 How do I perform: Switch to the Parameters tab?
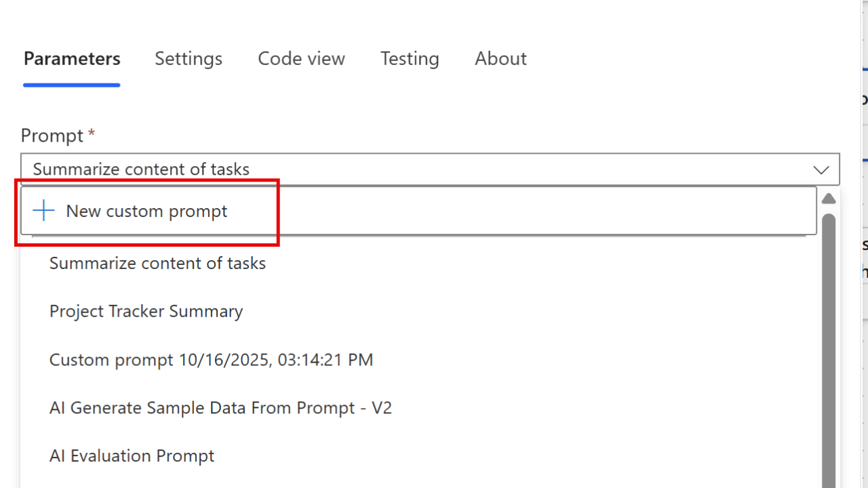coord(72,59)
